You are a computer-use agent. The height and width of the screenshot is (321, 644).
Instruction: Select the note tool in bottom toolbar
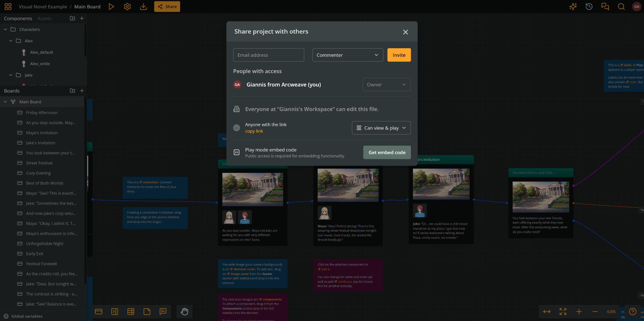147,312
